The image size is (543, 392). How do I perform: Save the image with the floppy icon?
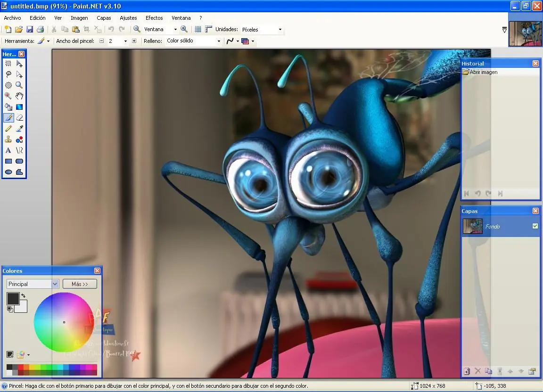(x=30, y=29)
